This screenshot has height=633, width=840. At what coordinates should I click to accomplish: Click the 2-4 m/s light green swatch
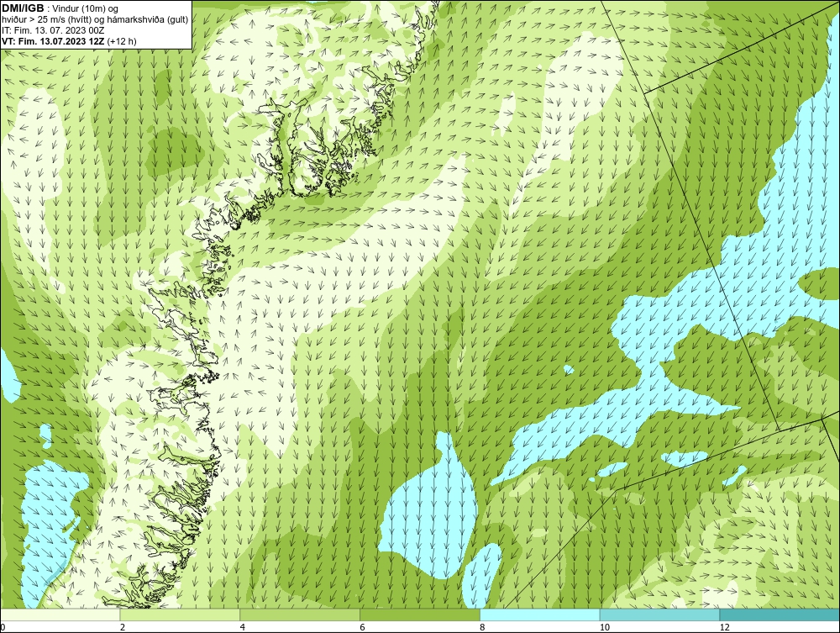(x=180, y=615)
